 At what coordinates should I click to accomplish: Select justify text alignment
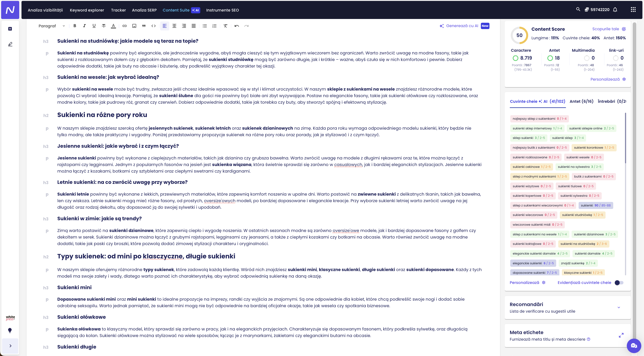pos(193,26)
